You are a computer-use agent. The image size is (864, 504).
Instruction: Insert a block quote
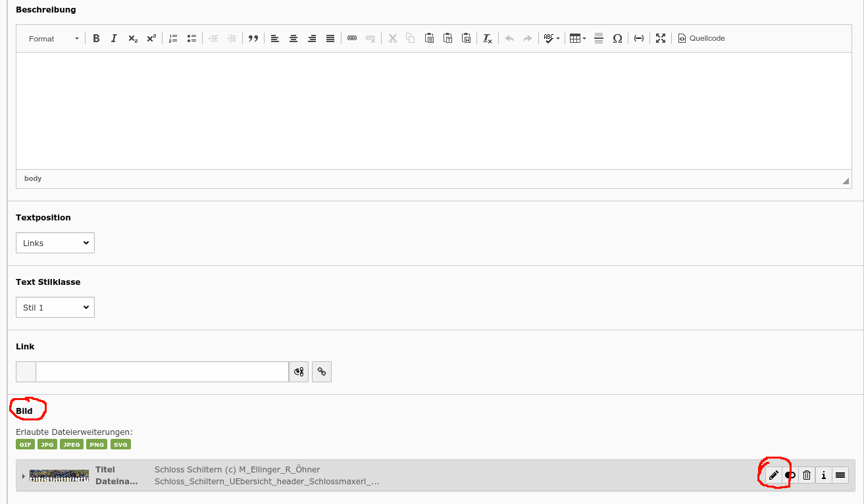click(x=253, y=38)
